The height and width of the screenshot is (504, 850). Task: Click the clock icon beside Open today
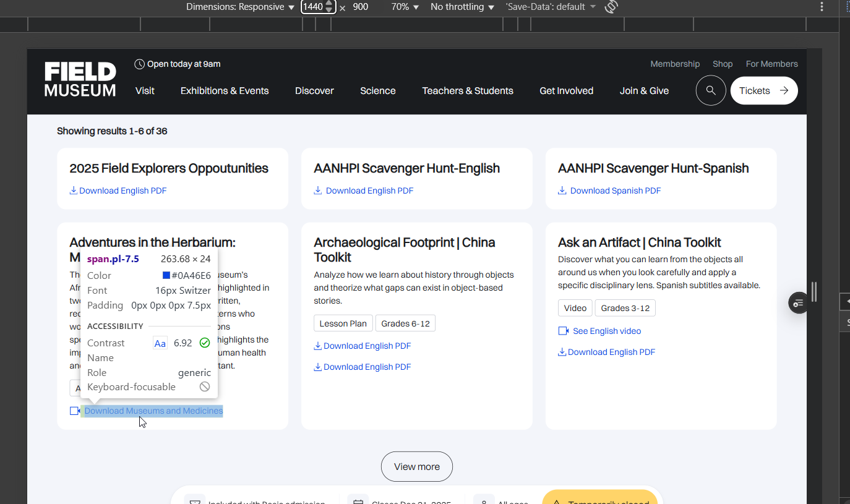[139, 64]
